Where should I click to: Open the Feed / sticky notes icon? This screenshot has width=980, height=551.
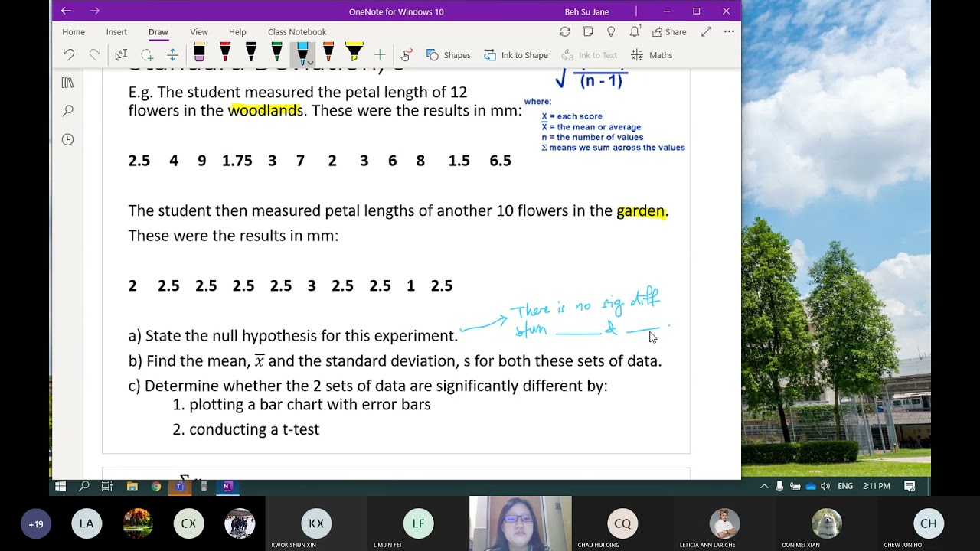point(588,32)
